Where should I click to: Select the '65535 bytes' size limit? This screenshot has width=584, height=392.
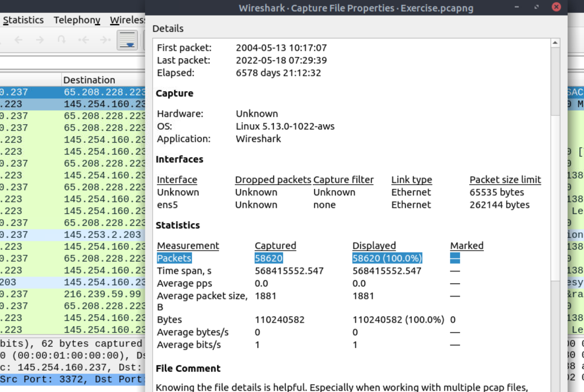[497, 192]
